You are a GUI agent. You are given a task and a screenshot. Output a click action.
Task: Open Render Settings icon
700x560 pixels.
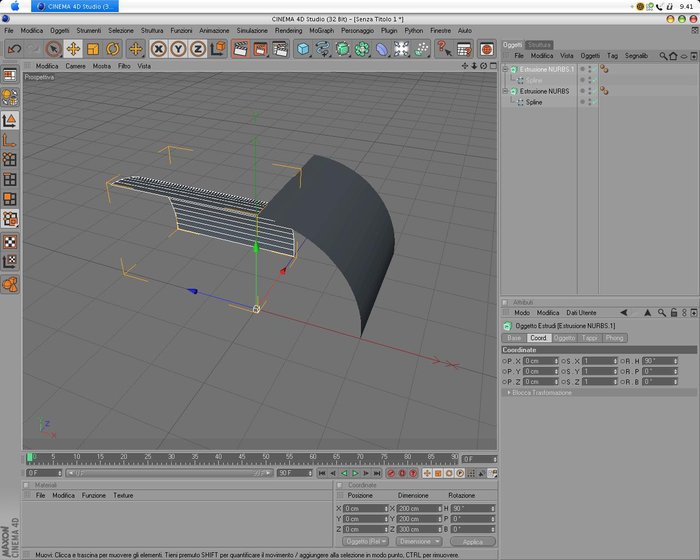click(x=280, y=49)
